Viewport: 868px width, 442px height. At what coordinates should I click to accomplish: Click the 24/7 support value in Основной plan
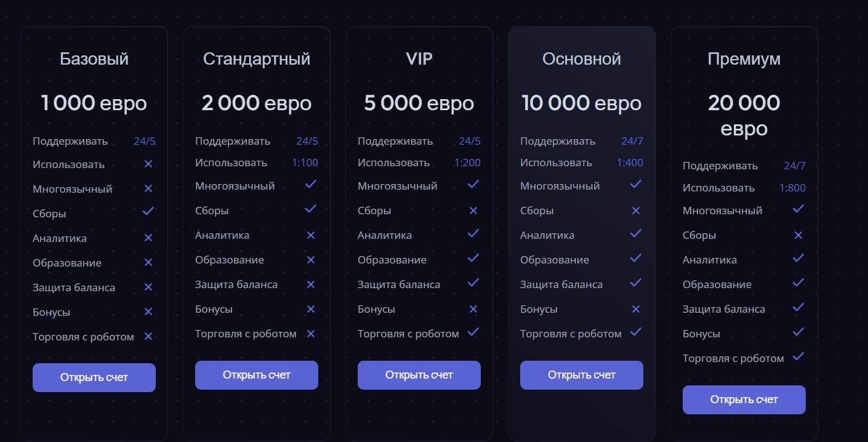click(632, 141)
